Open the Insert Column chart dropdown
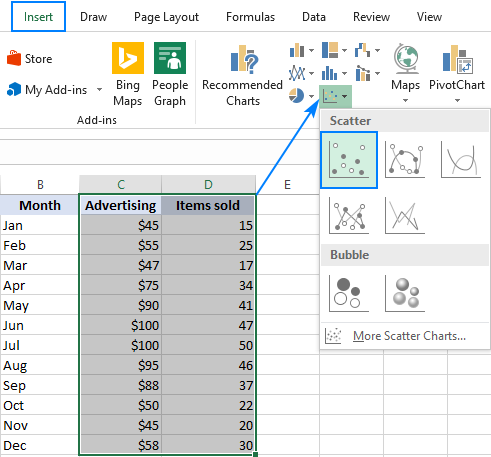 point(311,51)
